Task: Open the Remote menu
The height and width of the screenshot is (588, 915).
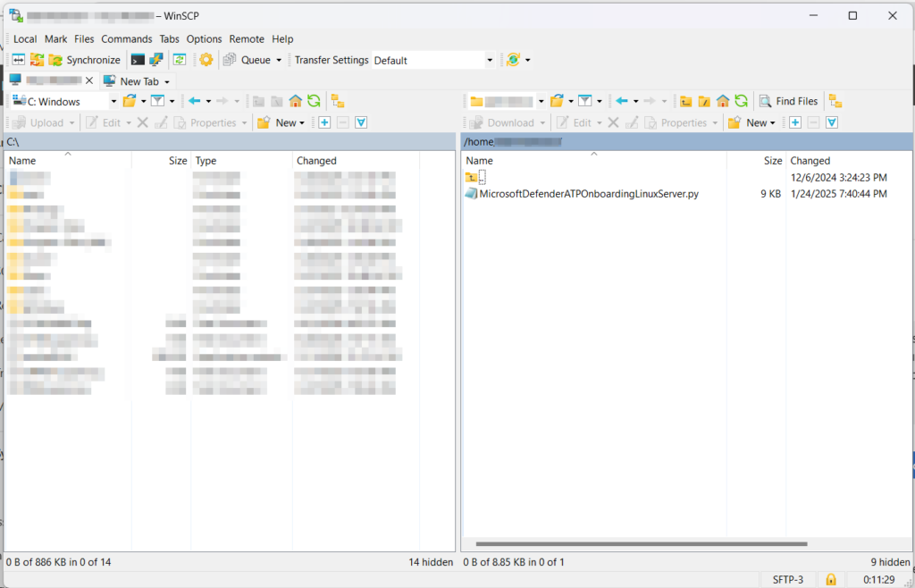Action: (x=247, y=39)
